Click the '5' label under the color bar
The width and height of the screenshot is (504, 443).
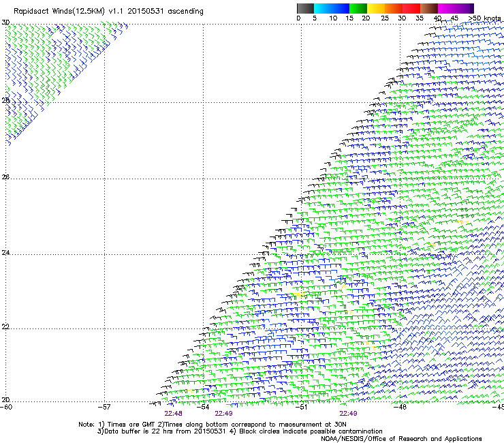coord(315,18)
